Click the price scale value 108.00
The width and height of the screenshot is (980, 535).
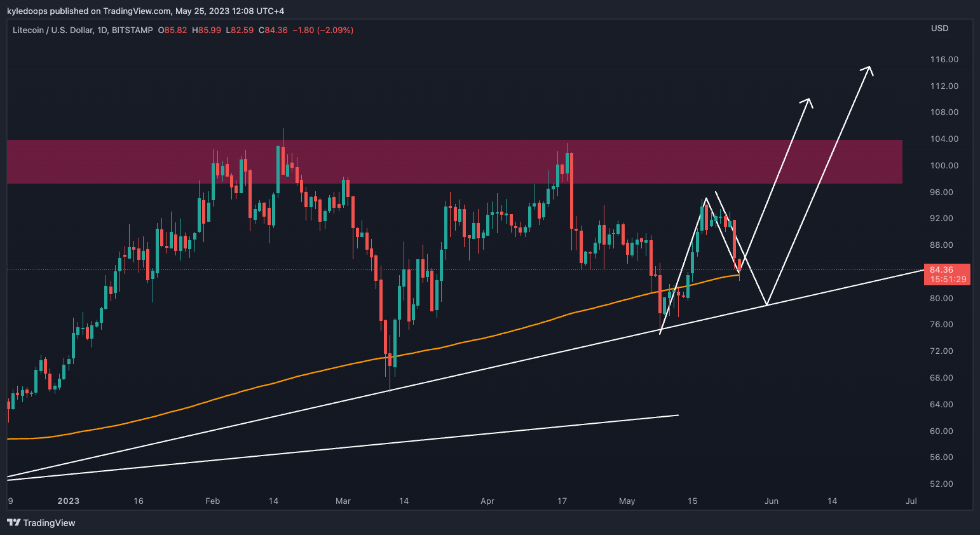pos(944,112)
